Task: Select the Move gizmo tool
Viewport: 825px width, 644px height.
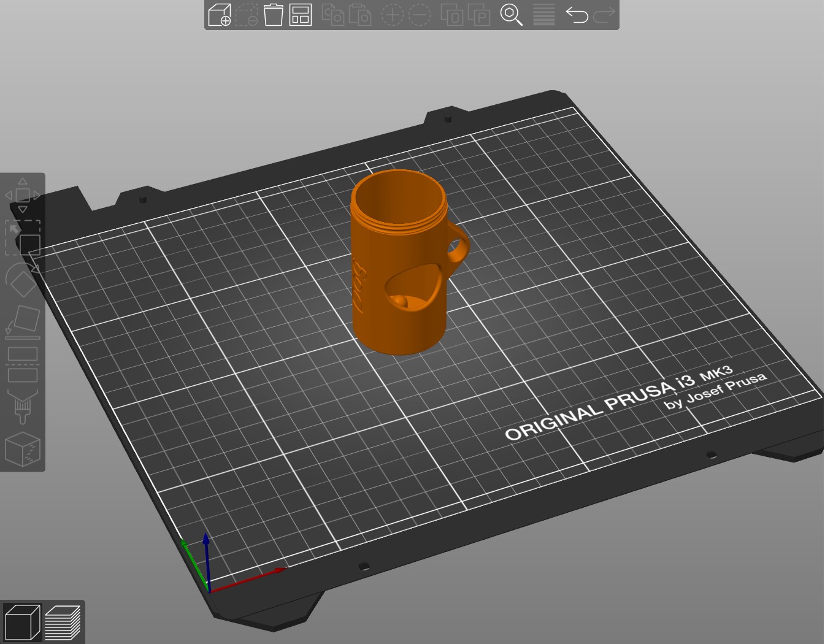Action: click(23, 195)
